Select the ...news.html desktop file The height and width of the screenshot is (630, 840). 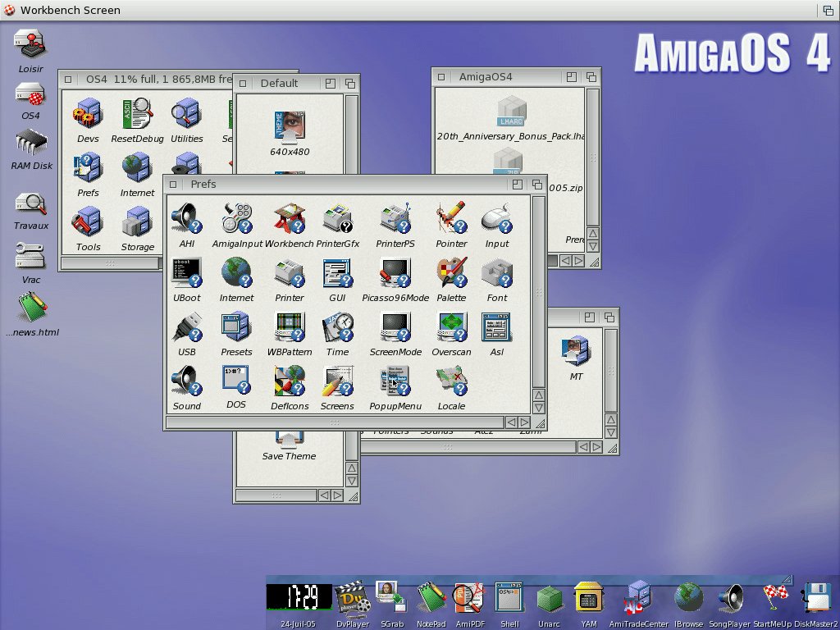pos(33,308)
